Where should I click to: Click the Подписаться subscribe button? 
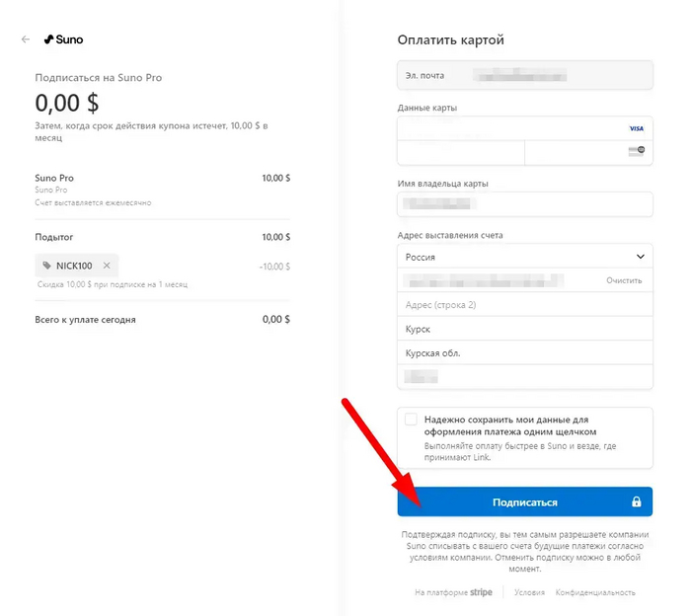(524, 502)
